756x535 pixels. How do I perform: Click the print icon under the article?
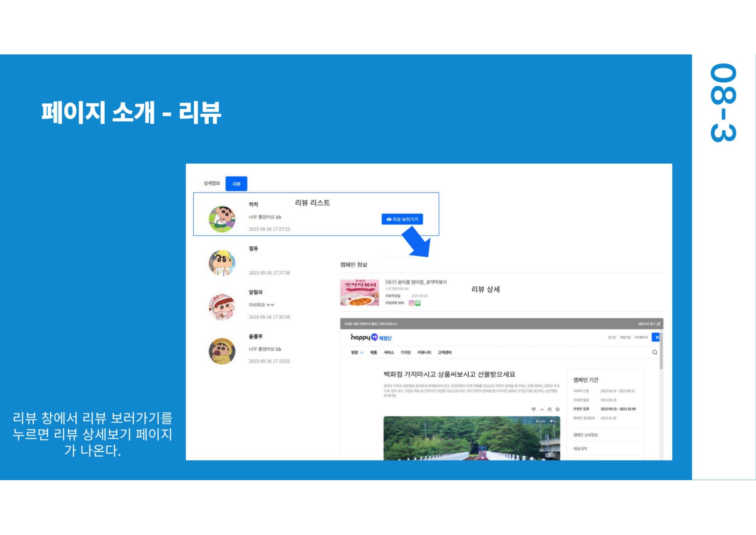click(x=549, y=410)
